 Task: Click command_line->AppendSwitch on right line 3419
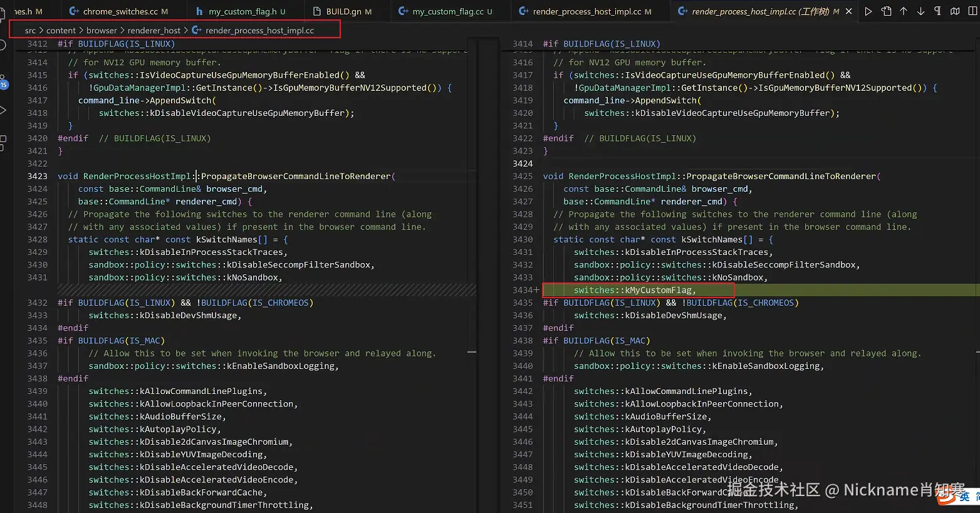(632, 100)
